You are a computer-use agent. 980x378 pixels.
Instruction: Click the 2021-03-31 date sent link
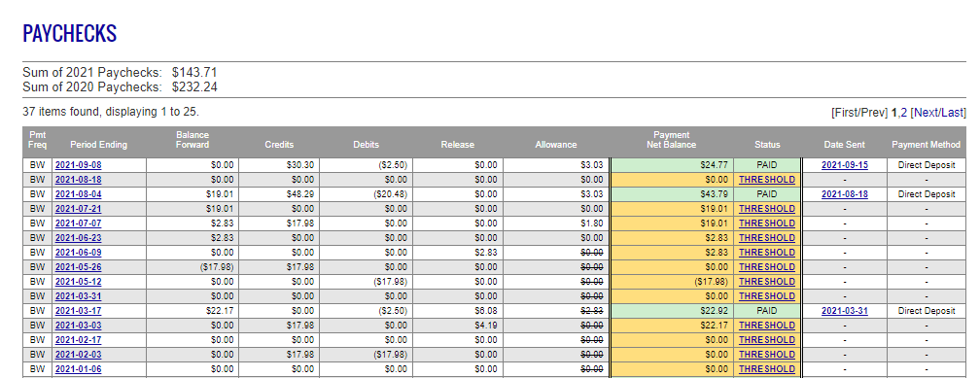tap(844, 311)
